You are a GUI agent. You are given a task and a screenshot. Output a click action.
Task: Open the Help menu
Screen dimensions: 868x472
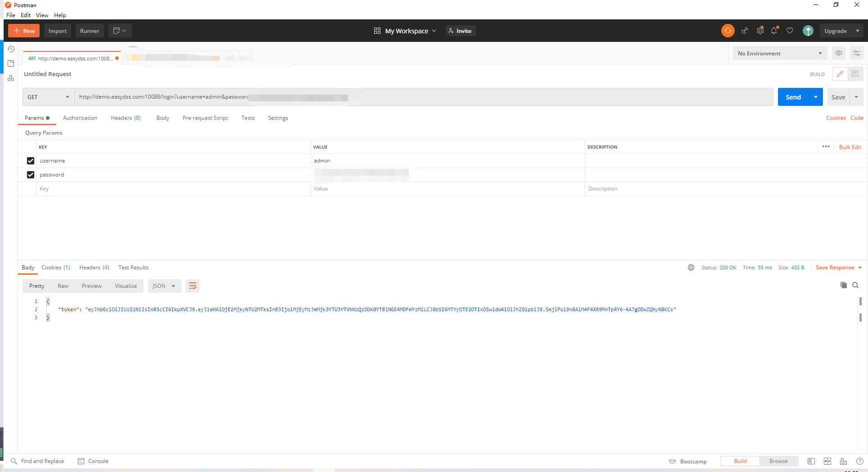(60, 15)
